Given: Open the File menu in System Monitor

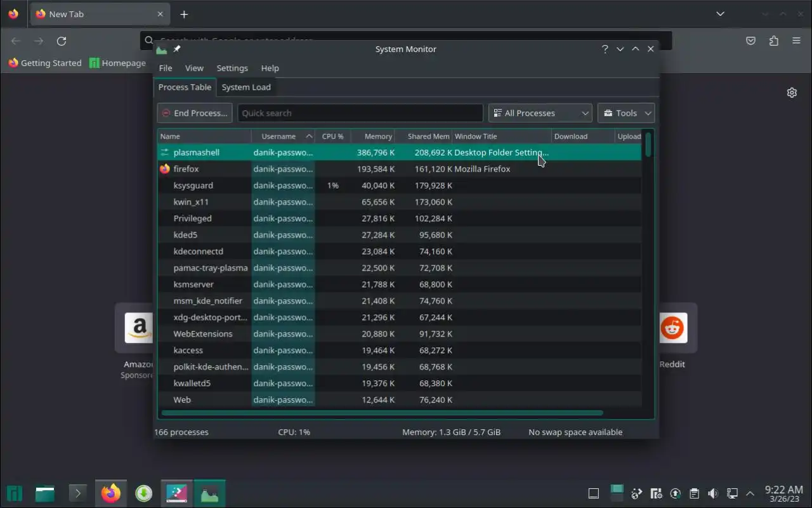Looking at the screenshot, I should tap(166, 68).
